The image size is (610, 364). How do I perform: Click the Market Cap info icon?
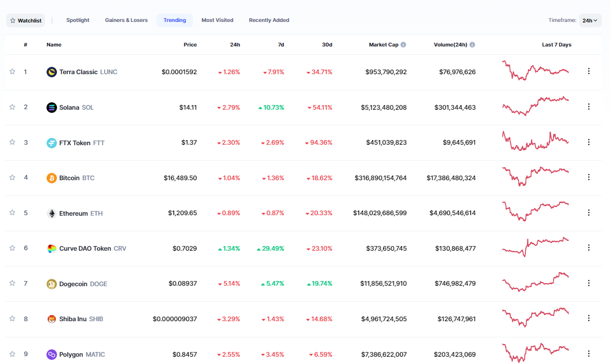[403, 45]
